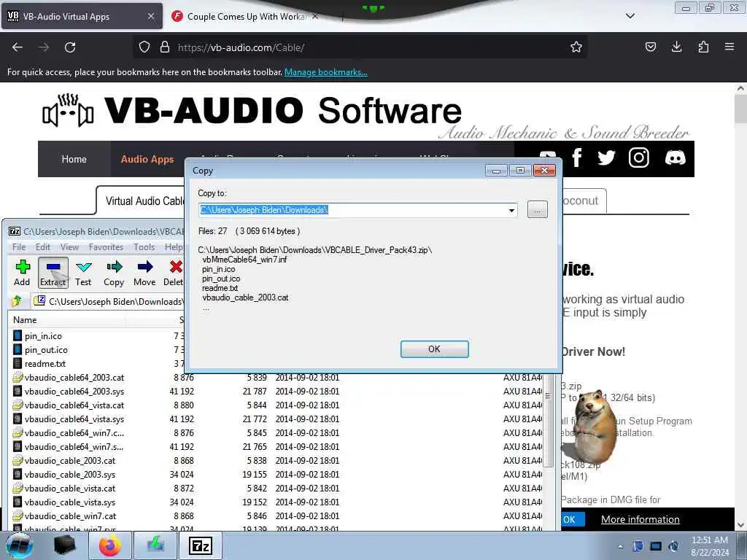The image size is (747, 560).
Task: Open the Windows Start button
Action: click(20, 545)
